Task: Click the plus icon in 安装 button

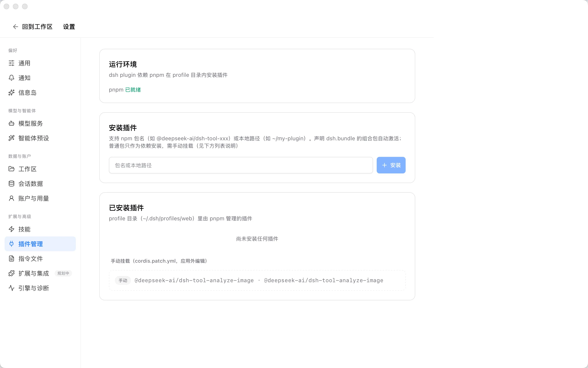Action: click(x=384, y=165)
